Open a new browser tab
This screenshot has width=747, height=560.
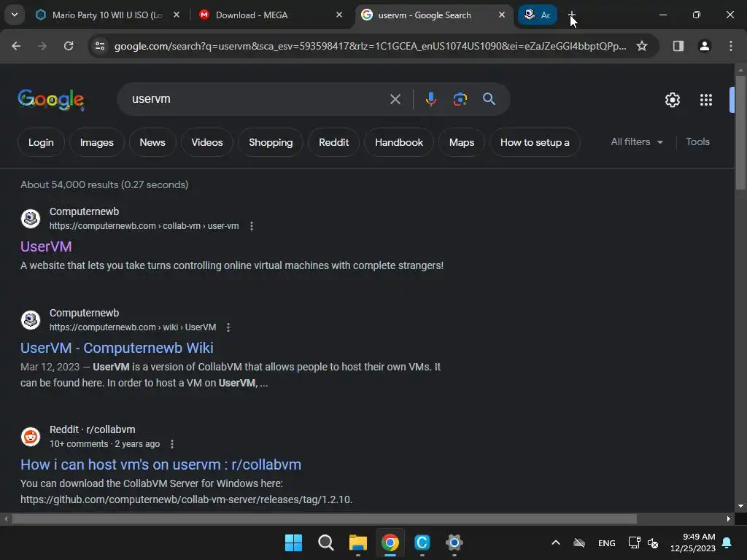(572, 15)
